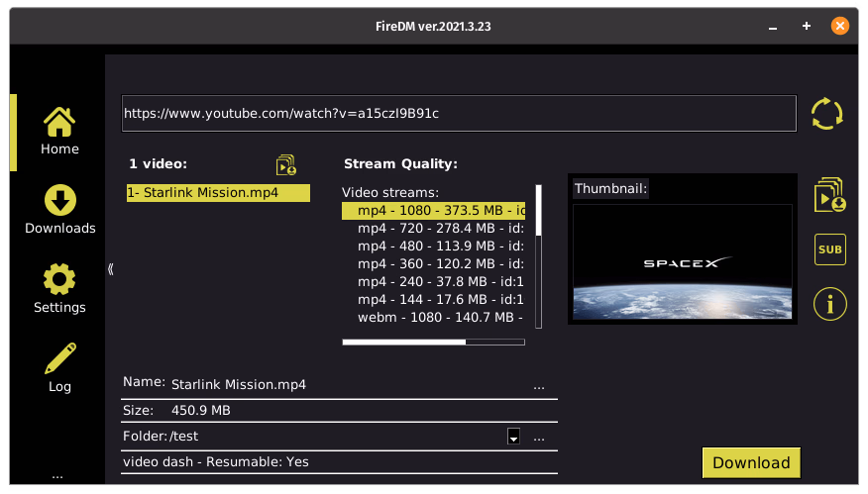Select the '1- Starlink Mission.mp4' playlist item
The image size is (868, 494).
[x=218, y=192]
